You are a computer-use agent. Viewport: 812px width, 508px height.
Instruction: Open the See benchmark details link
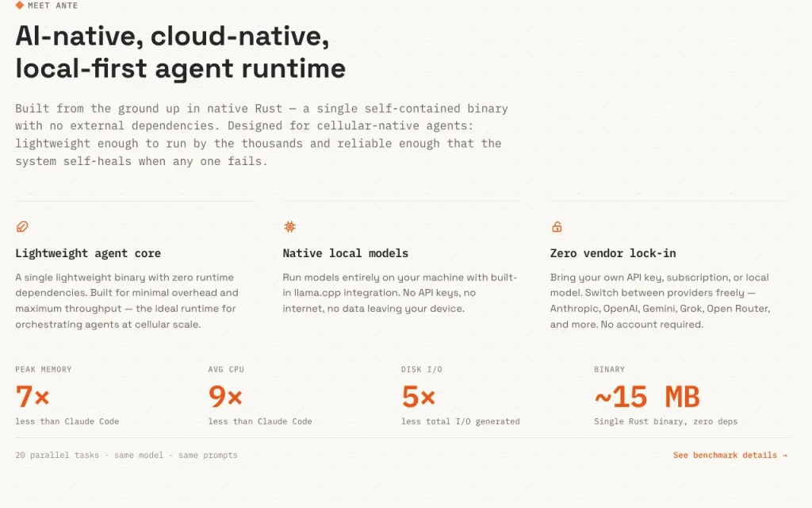click(x=730, y=455)
